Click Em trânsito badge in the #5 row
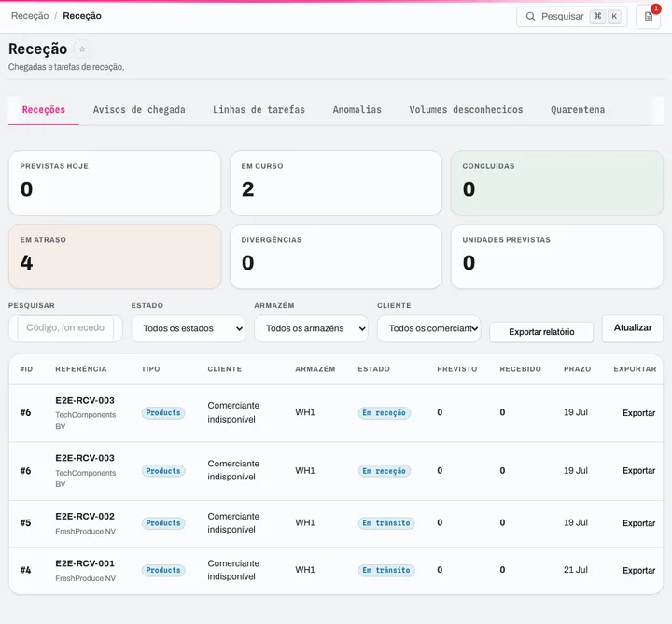Viewport: 672px width, 624px height. click(x=386, y=523)
